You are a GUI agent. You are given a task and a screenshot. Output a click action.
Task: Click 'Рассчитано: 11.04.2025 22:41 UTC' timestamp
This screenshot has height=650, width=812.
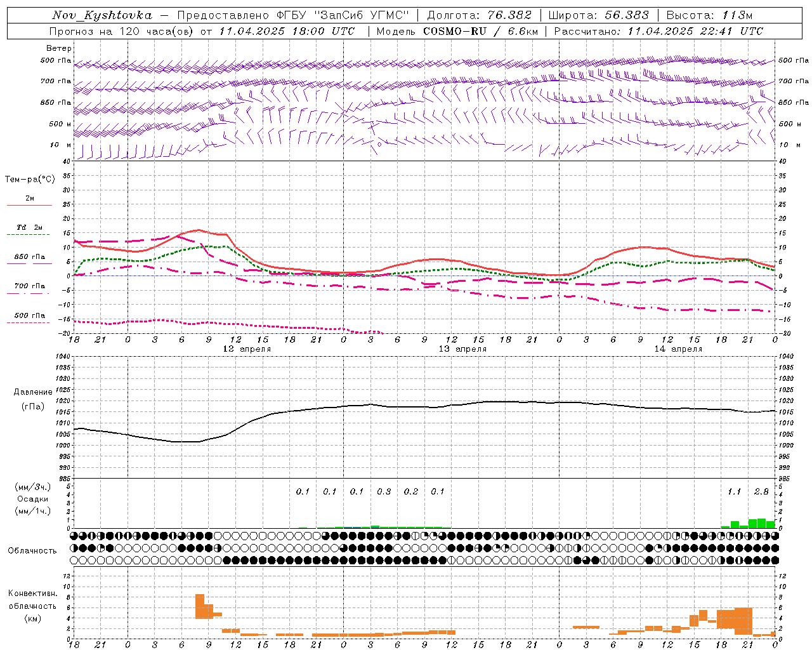[x=658, y=31]
